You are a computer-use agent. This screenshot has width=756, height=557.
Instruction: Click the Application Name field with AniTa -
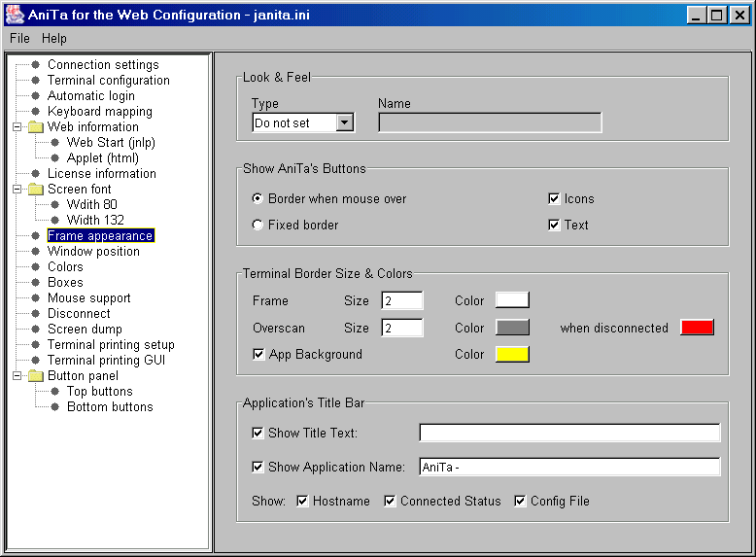coord(569,467)
